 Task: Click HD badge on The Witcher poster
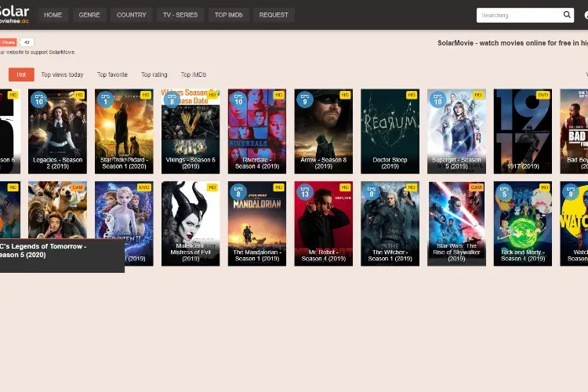pyautogui.click(x=412, y=187)
